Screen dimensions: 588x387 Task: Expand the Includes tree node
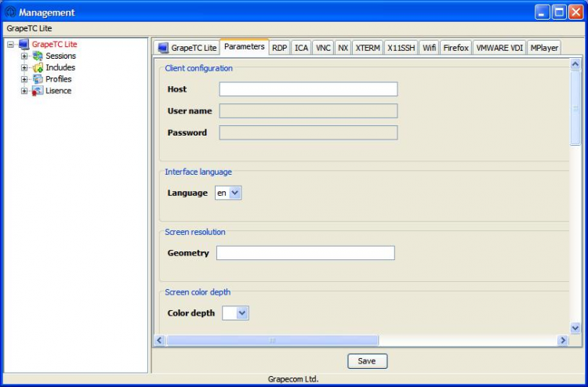click(24, 68)
